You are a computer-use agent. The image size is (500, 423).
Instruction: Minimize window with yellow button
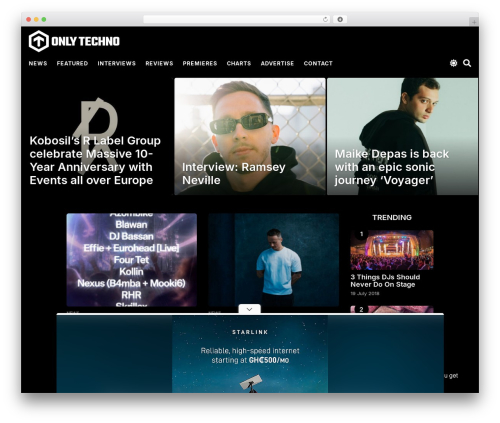[x=36, y=20]
